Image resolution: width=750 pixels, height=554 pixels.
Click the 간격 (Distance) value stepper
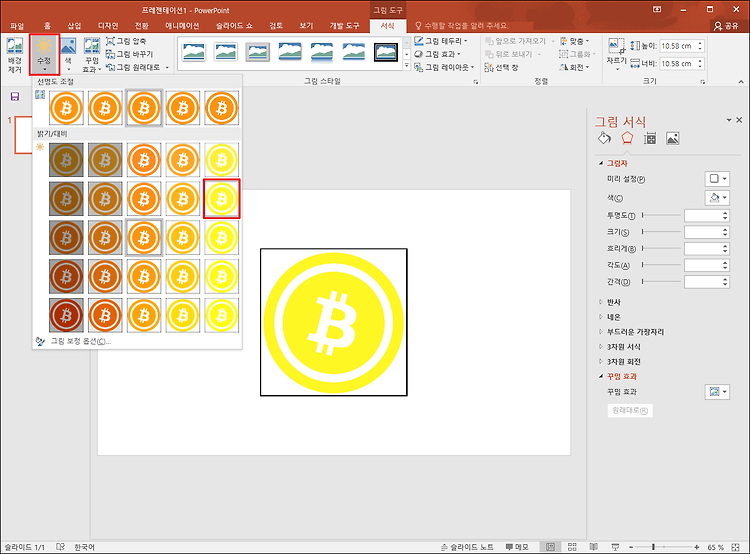tap(725, 282)
